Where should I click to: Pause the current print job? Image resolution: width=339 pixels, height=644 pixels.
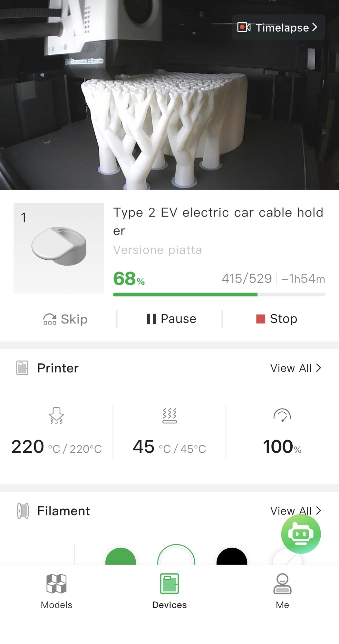pyautogui.click(x=171, y=319)
